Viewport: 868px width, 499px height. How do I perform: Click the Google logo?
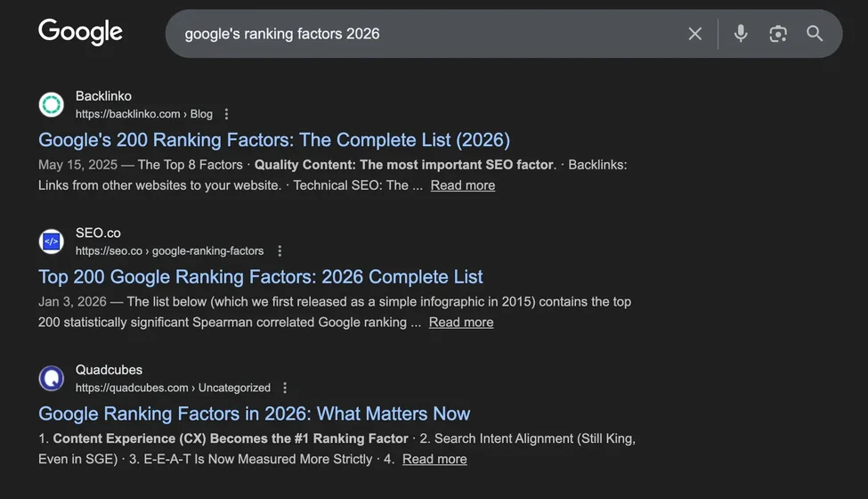tap(80, 32)
